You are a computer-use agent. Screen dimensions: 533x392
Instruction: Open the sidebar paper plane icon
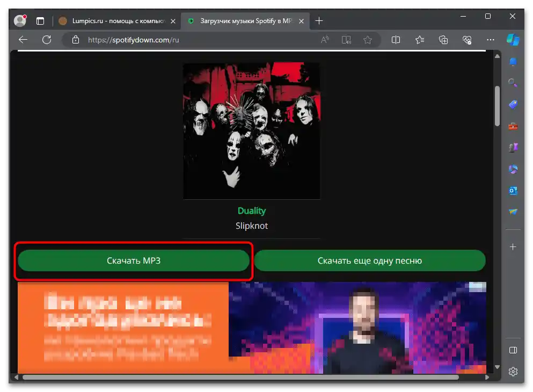[513, 212]
